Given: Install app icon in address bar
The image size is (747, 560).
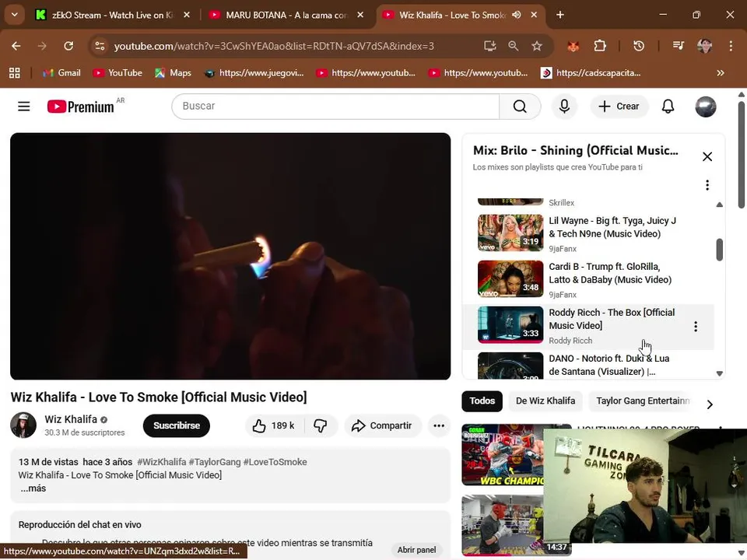Looking at the screenshot, I should 489,46.
